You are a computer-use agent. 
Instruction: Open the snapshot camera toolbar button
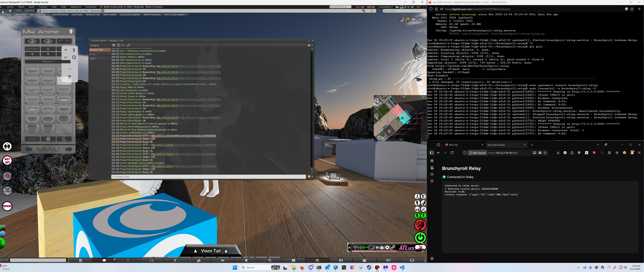coord(341,260)
